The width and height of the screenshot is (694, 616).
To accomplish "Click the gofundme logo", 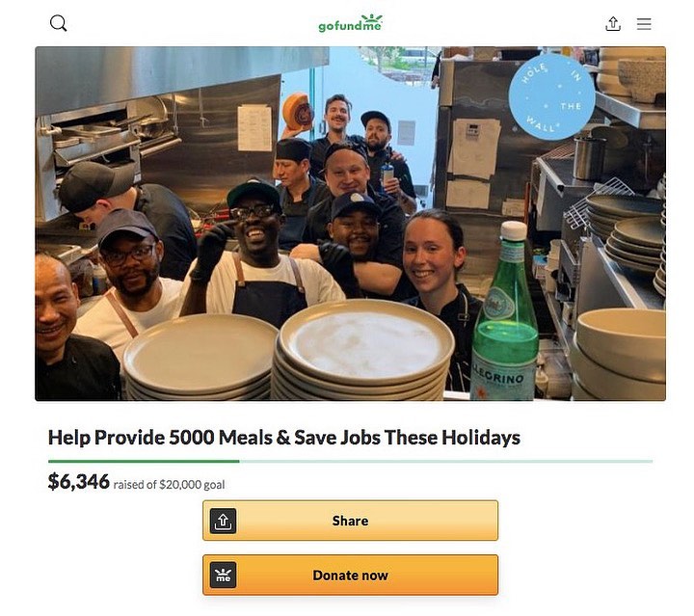I will click(350, 23).
